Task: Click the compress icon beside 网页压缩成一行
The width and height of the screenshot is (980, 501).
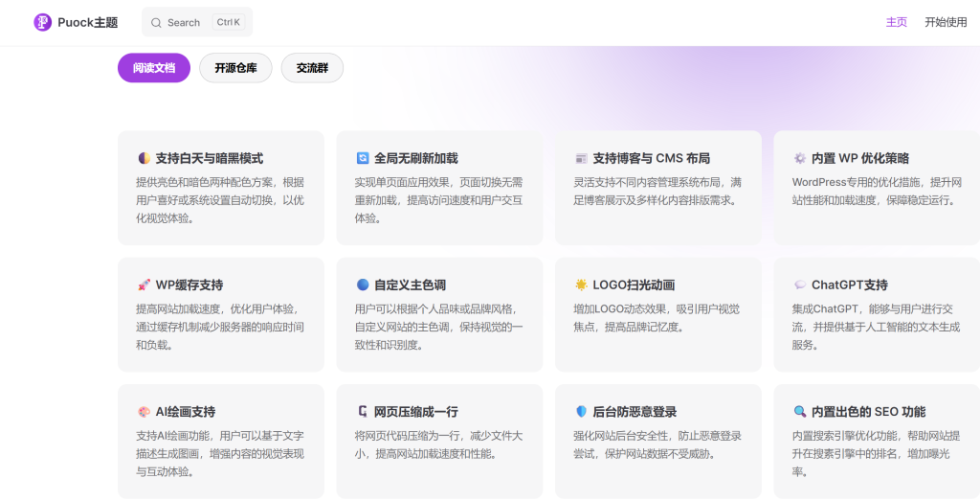Action: tap(363, 412)
